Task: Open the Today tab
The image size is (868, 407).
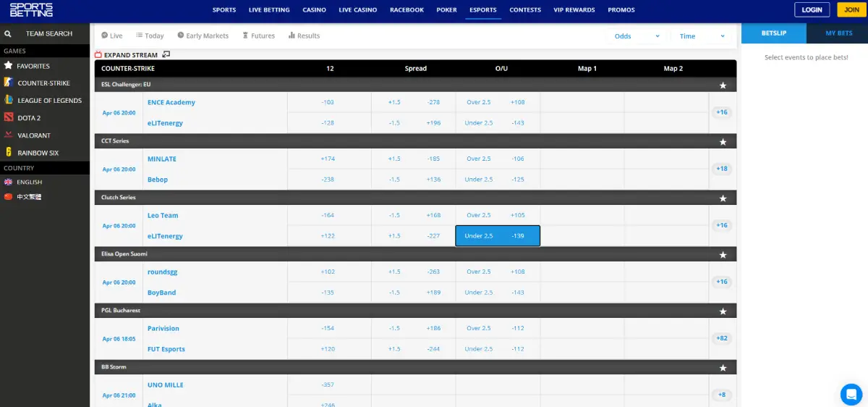Action: pyautogui.click(x=150, y=35)
